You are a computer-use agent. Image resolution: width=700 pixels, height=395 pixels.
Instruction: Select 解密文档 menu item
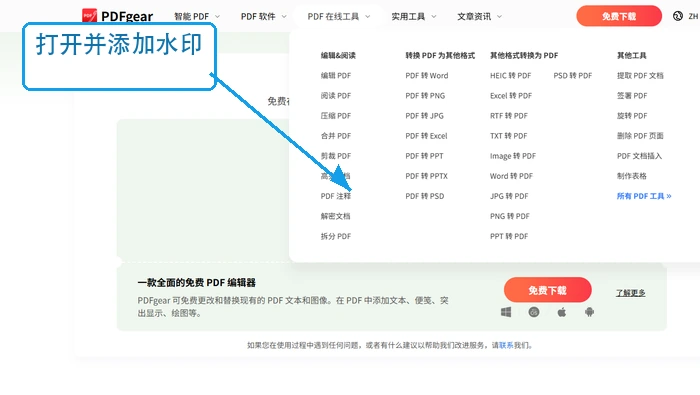pos(335,216)
